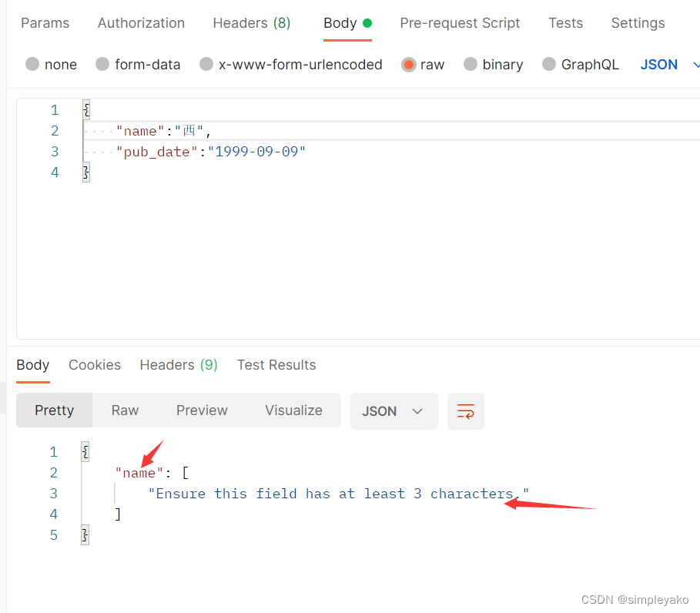
Task: Click the "name" key on request line 2
Action: (140, 131)
